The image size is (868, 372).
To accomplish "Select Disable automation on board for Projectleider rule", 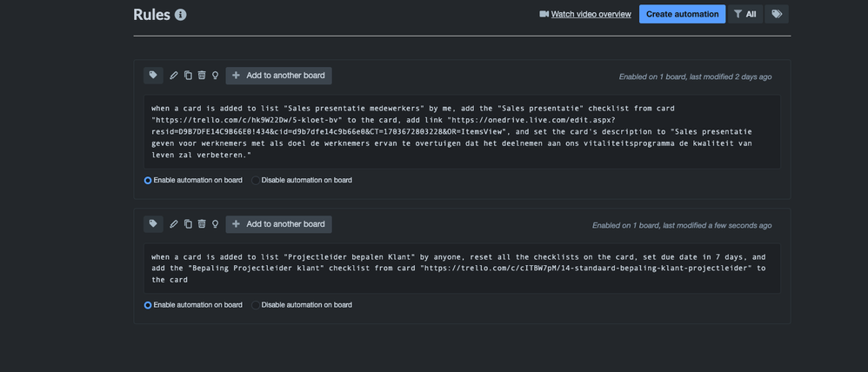I will [x=256, y=305].
